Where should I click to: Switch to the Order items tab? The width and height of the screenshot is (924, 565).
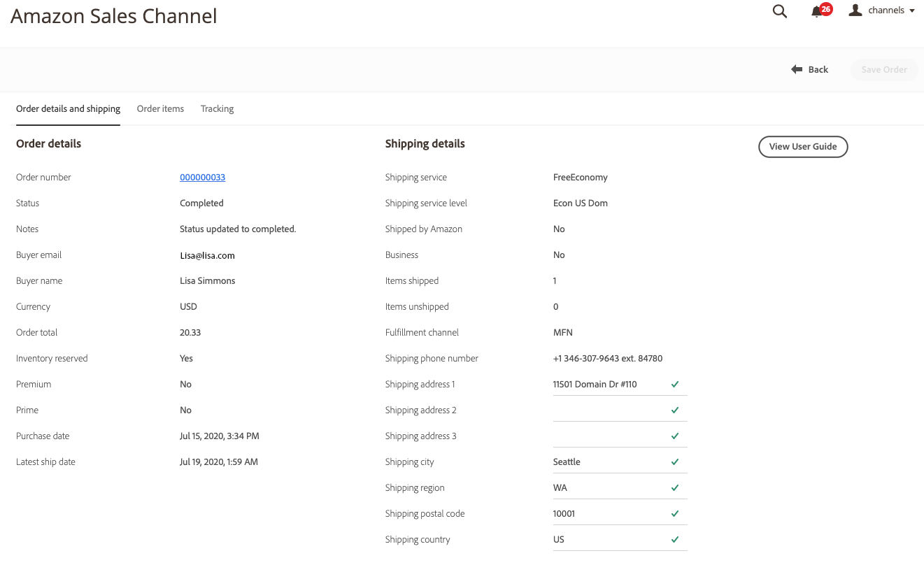point(160,109)
